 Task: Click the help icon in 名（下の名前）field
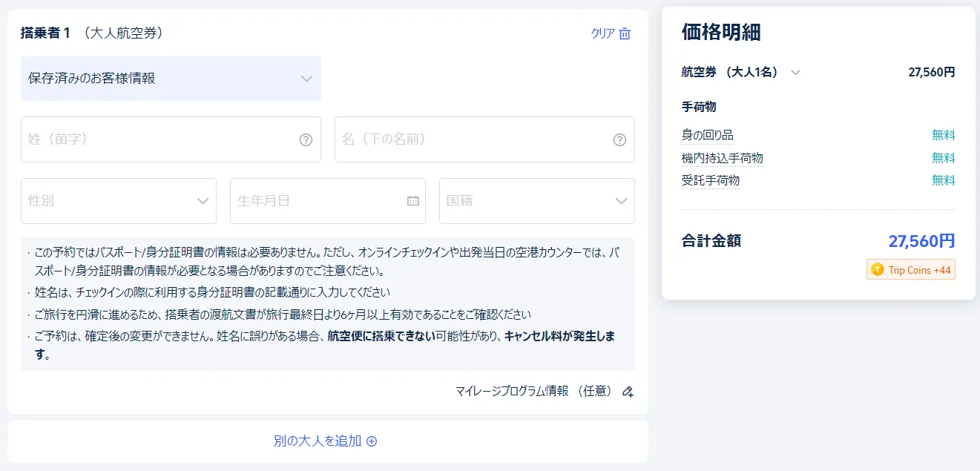619,139
